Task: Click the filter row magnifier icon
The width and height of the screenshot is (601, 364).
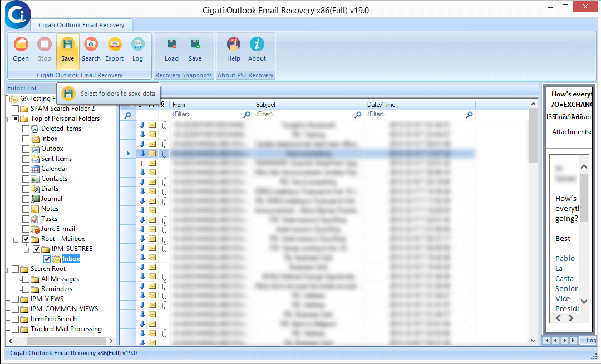Action: point(128,115)
